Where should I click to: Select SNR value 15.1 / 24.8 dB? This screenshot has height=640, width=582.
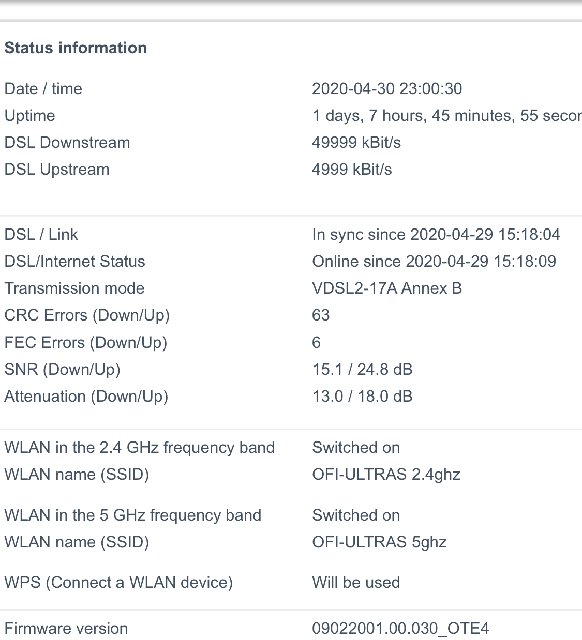(x=362, y=369)
